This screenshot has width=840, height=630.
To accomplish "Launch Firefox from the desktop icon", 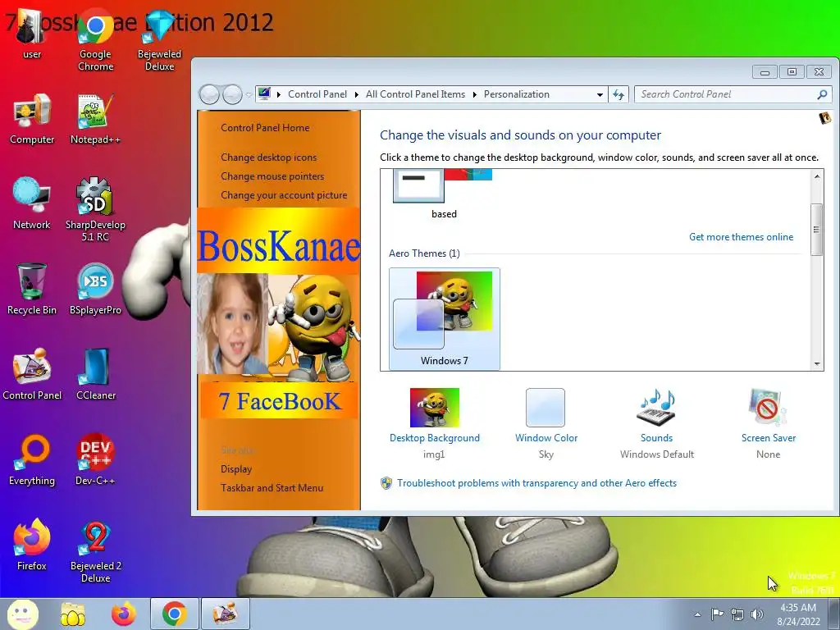I will pyautogui.click(x=32, y=545).
